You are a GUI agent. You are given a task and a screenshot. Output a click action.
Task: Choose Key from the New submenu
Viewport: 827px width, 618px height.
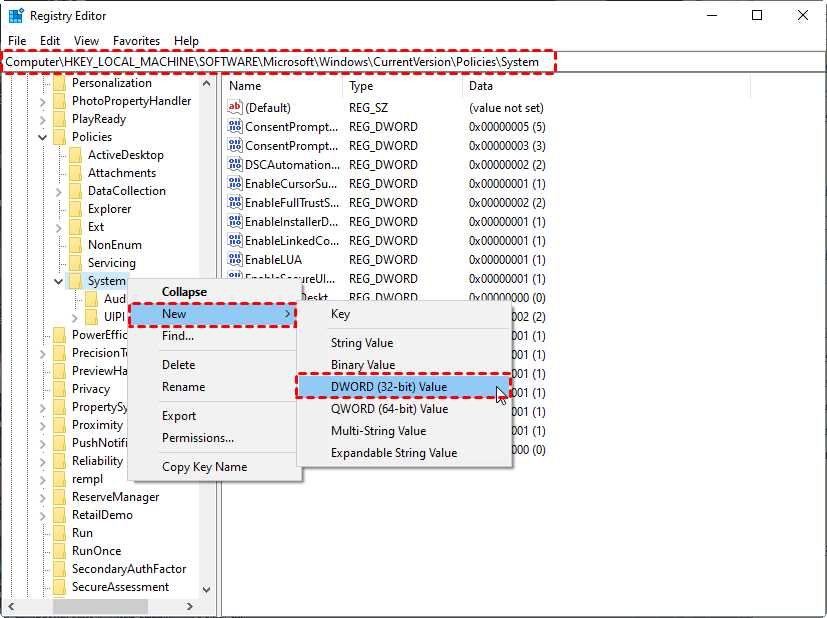coord(404,314)
